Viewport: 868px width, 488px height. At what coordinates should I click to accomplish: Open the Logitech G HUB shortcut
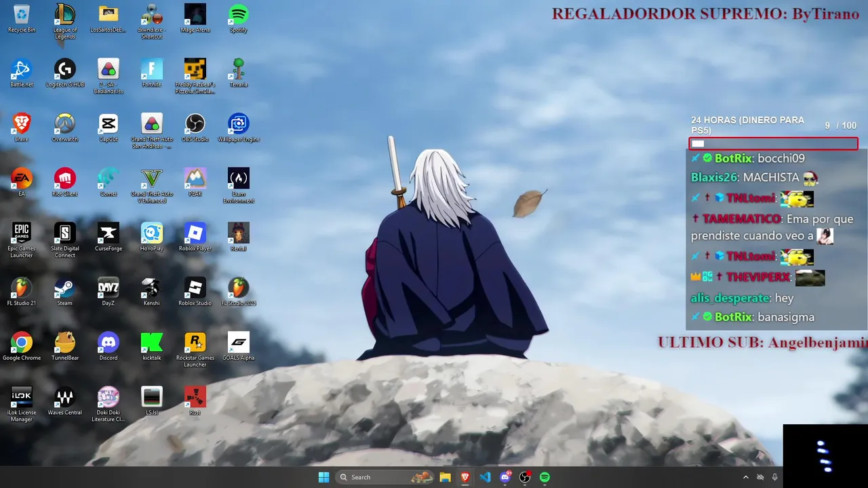click(x=65, y=73)
